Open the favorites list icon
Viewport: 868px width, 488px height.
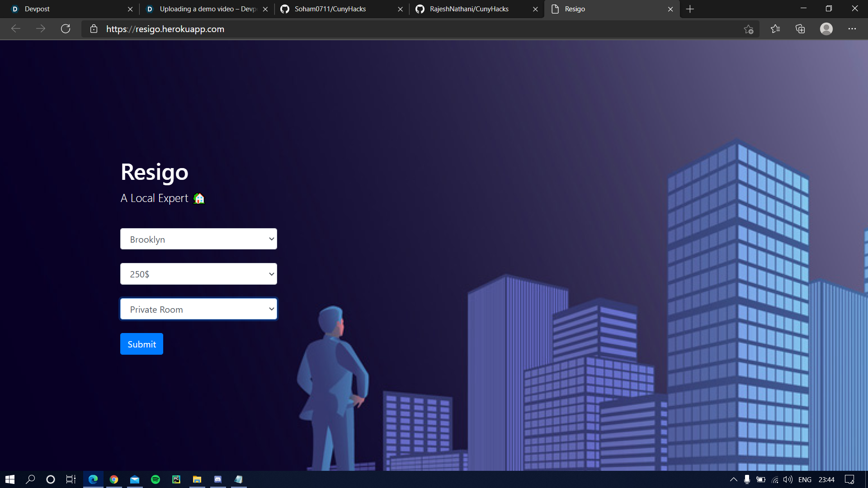(x=775, y=29)
